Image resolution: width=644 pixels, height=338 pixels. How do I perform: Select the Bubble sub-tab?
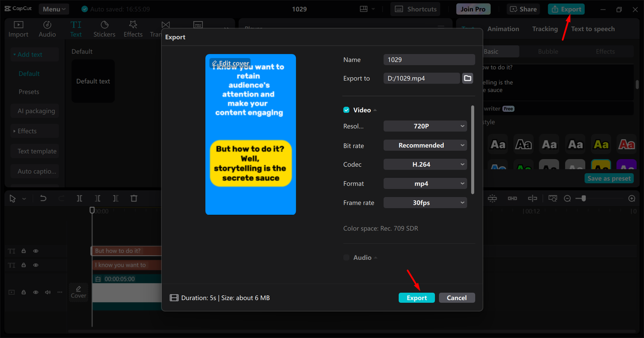[548, 51]
